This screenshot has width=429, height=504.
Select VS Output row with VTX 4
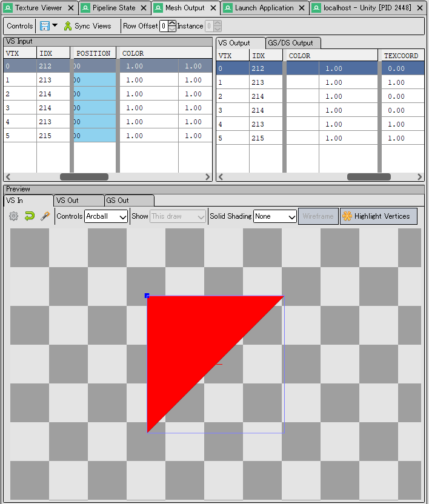click(x=320, y=124)
